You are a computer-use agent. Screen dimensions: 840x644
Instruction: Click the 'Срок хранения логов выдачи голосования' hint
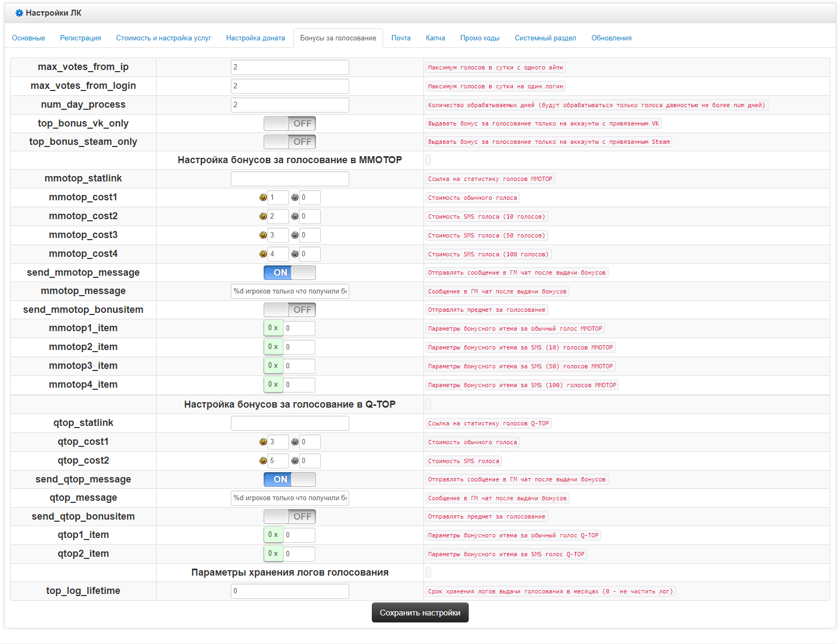pos(550,591)
